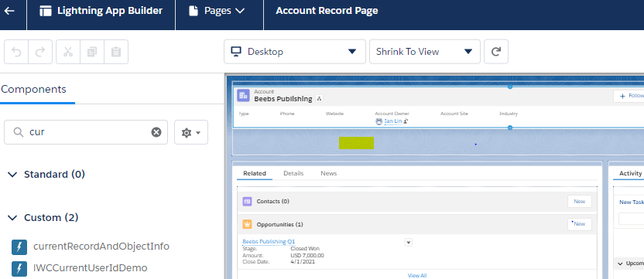Collapse the Custom (2) section
The height and width of the screenshot is (279, 644).
(12, 217)
